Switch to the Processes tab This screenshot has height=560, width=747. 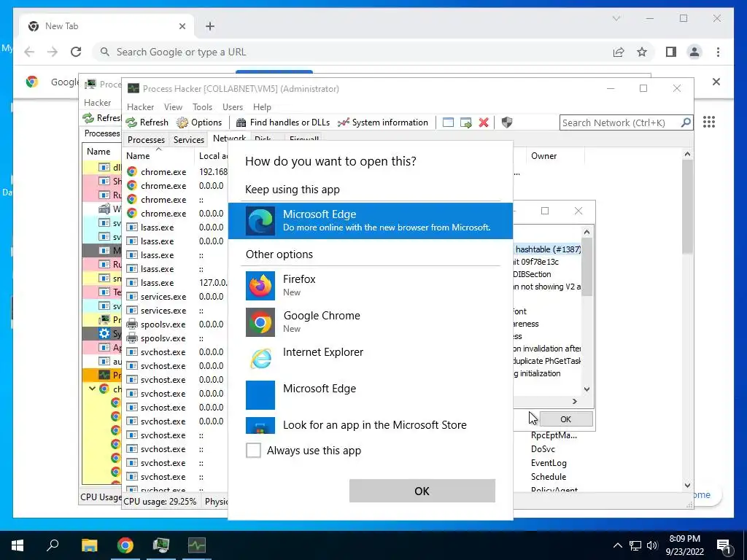click(x=146, y=139)
